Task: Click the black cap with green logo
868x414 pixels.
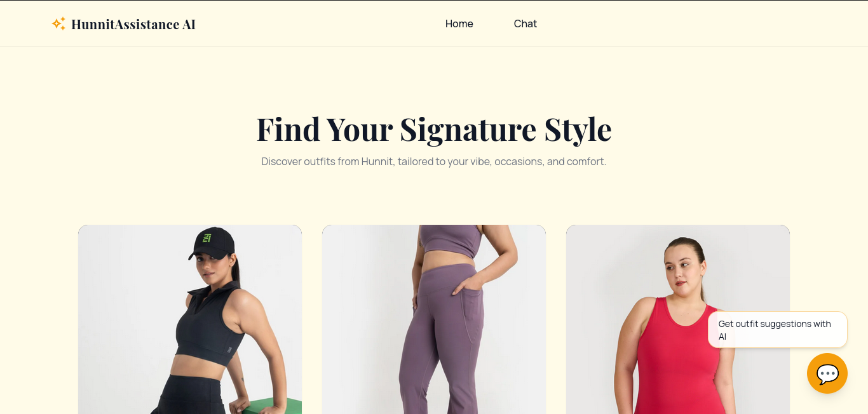Action: coord(212,243)
